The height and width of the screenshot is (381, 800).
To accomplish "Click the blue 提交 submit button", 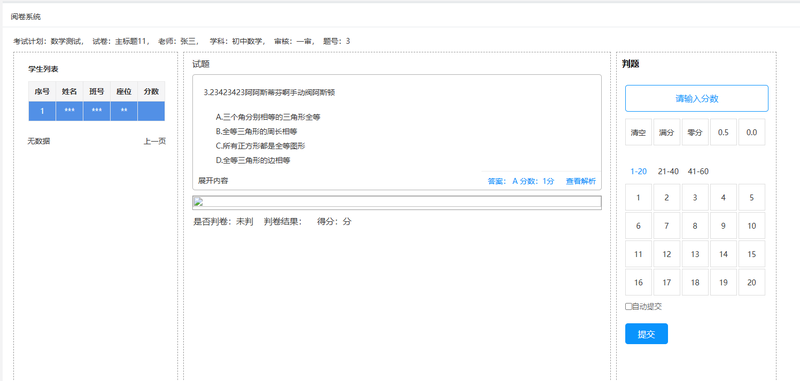I will pyautogui.click(x=646, y=334).
